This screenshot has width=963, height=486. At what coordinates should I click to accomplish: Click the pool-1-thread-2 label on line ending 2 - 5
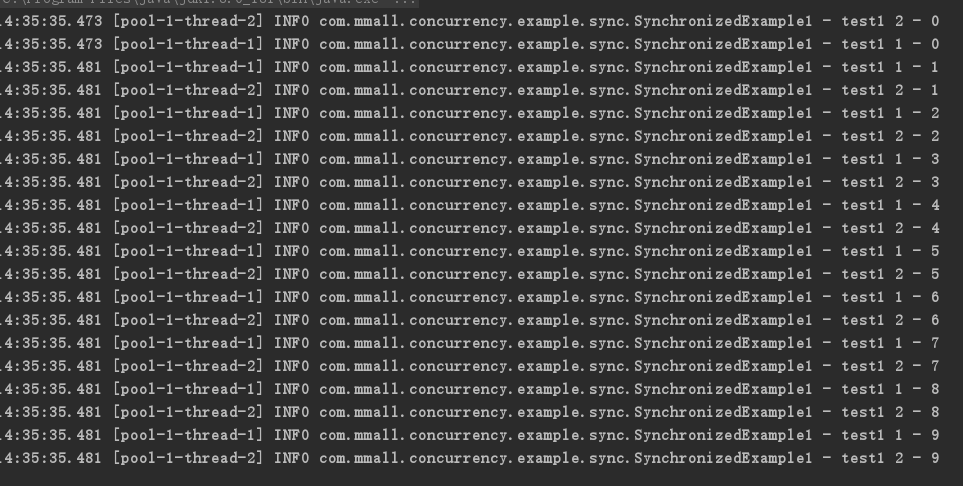[x=188, y=275]
